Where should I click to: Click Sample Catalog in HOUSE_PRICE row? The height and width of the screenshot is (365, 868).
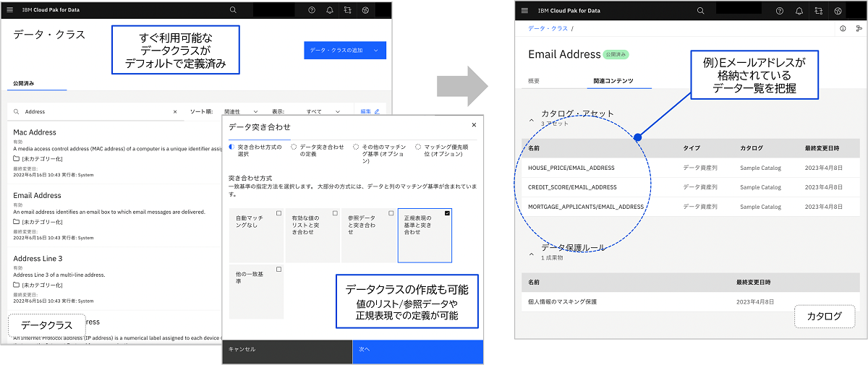(x=760, y=168)
